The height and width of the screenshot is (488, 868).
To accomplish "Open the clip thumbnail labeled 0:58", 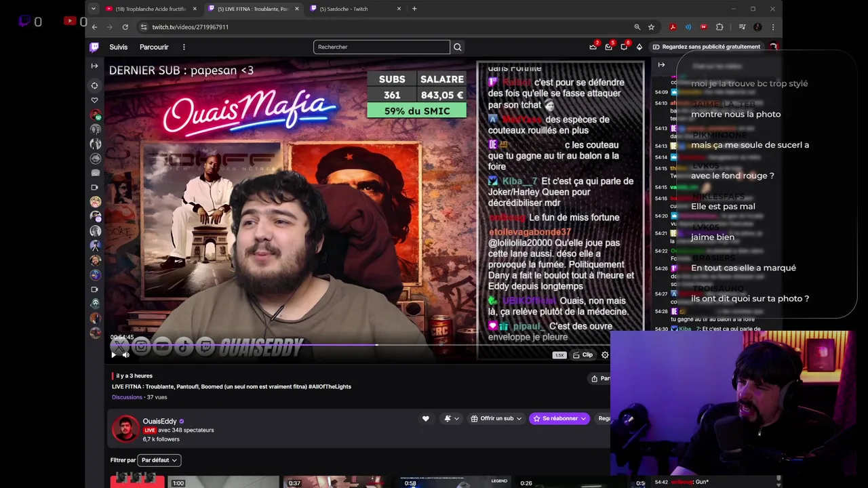I will pos(454,482).
